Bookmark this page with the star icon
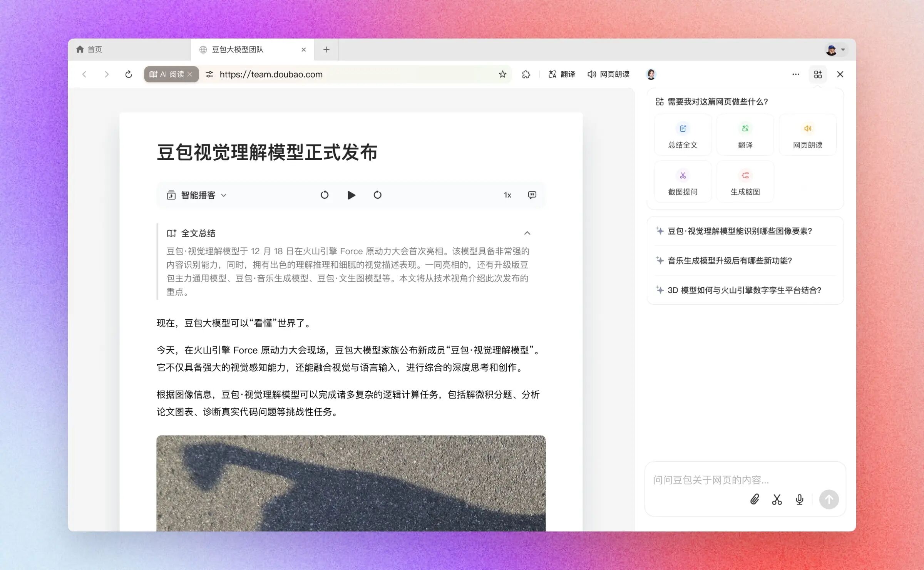Image resolution: width=924 pixels, height=570 pixels. point(502,74)
